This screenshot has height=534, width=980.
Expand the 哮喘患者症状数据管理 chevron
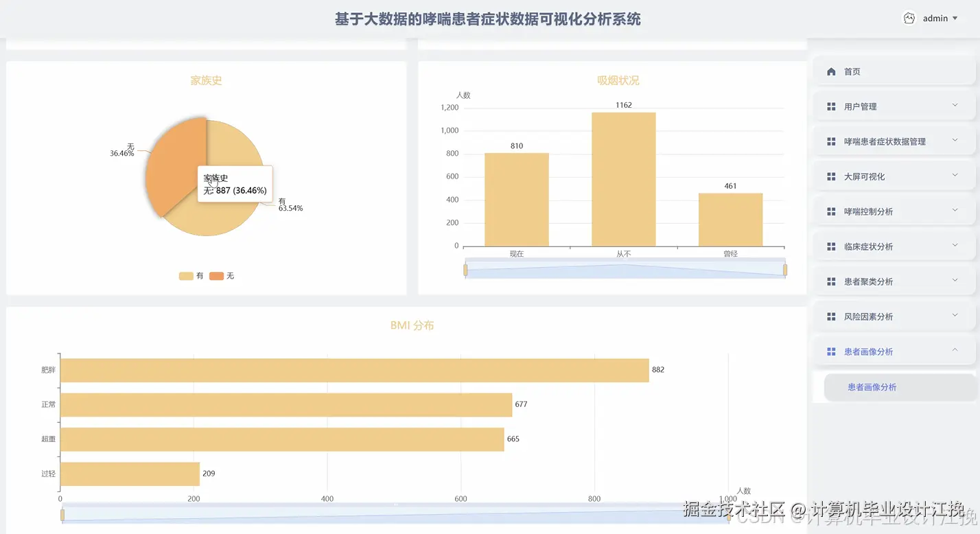(955, 140)
